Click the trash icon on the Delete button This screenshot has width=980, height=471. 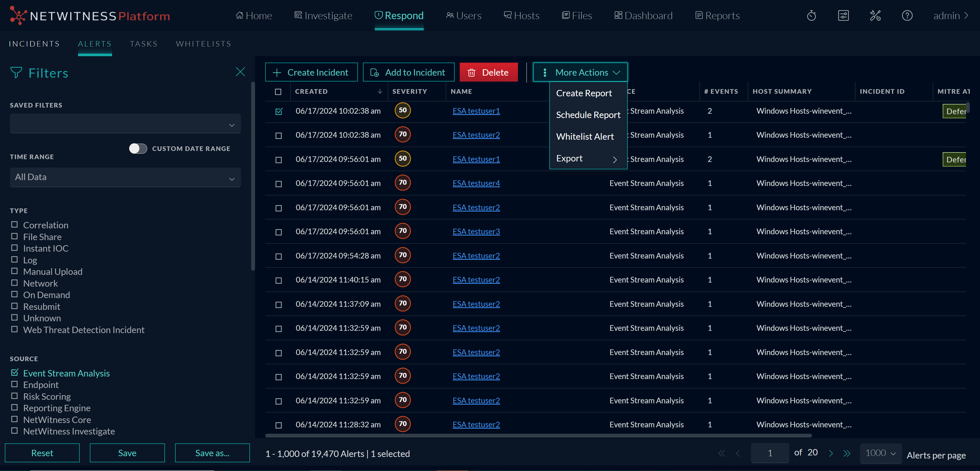coord(472,72)
